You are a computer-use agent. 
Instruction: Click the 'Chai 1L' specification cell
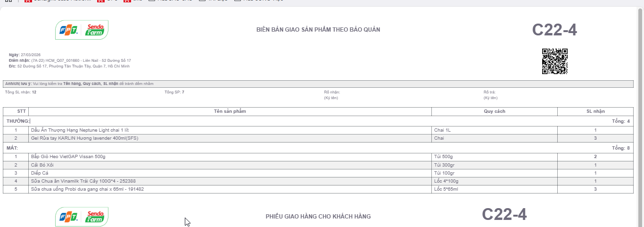click(x=495, y=130)
